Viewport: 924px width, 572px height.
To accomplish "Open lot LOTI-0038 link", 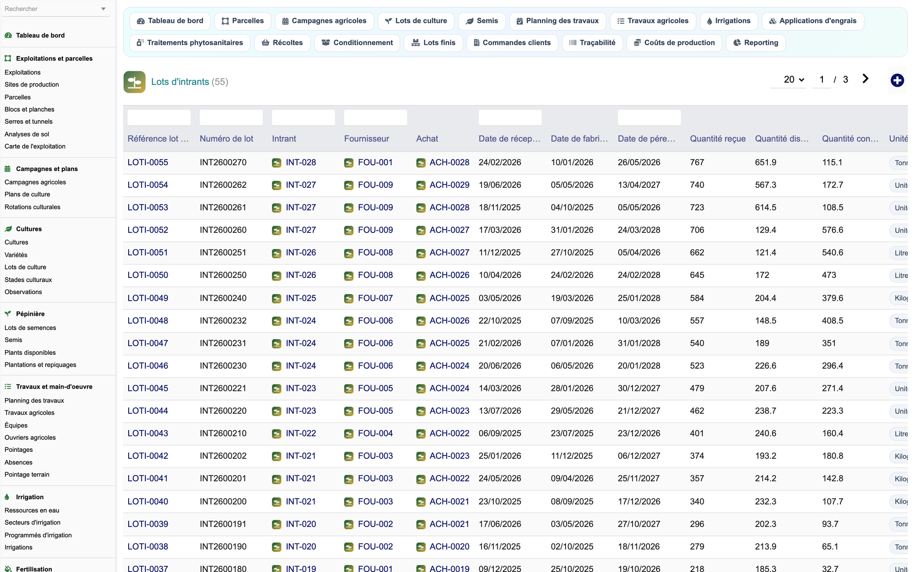I will coord(148,547).
